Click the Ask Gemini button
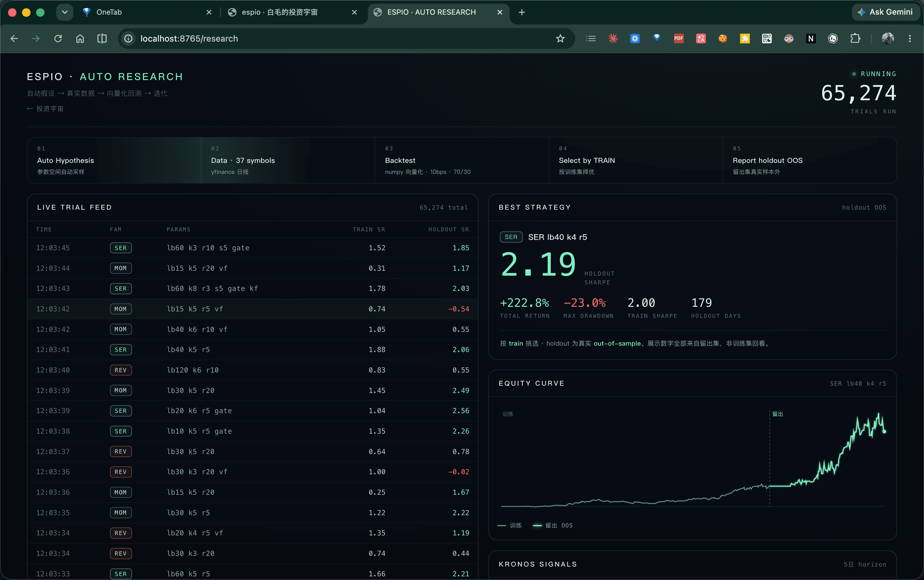The width and height of the screenshot is (924, 580). (x=886, y=12)
